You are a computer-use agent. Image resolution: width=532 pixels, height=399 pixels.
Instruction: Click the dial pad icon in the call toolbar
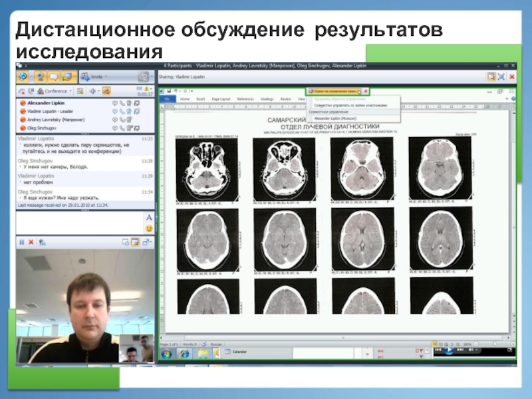click(x=80, y=91)
